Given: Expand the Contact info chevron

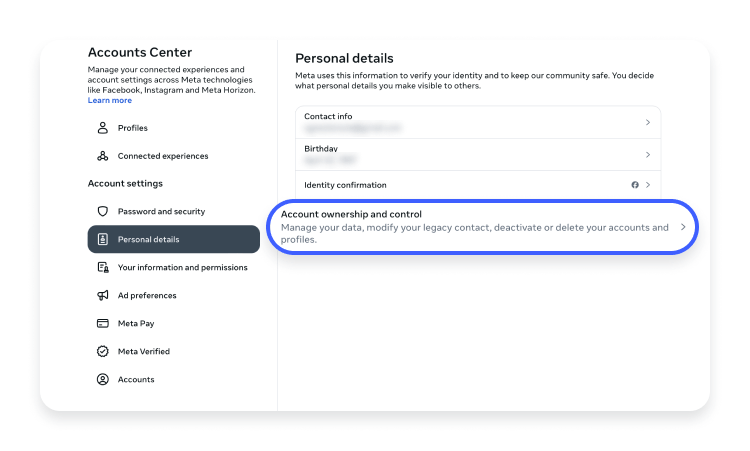Looking at the screenshot, I should pyautogui.click(x=648, y=122).
